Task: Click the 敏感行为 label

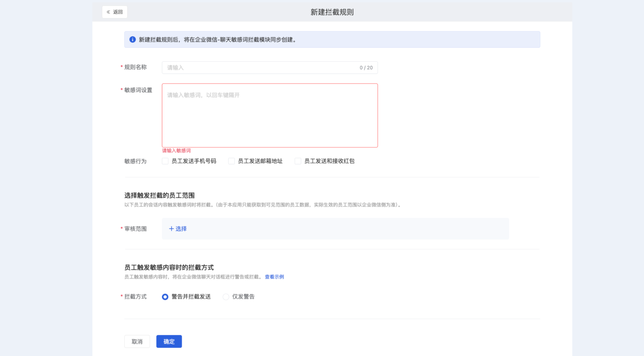Action: pyautogui.click(x=135, y=161)
